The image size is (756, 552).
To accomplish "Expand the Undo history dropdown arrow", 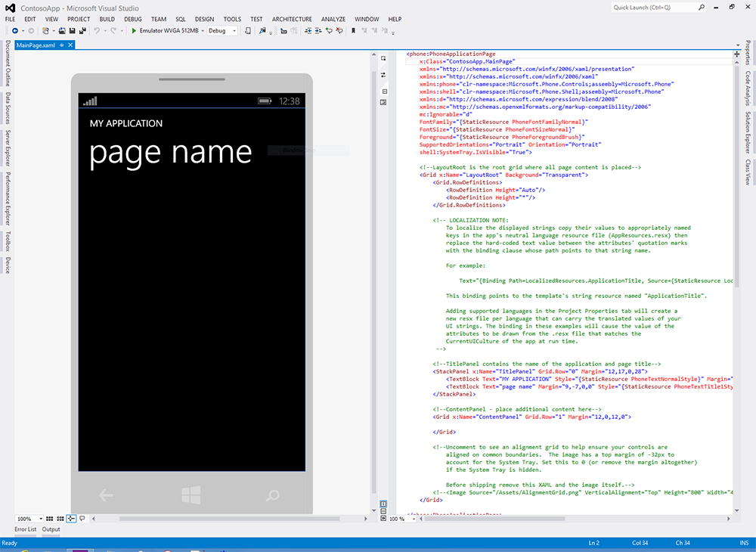I will 104,31.
